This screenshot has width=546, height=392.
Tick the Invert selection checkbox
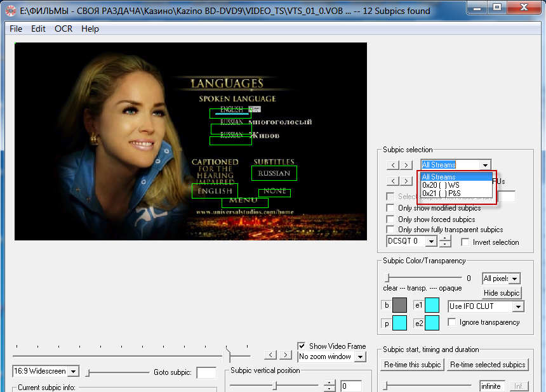point(465,242)
